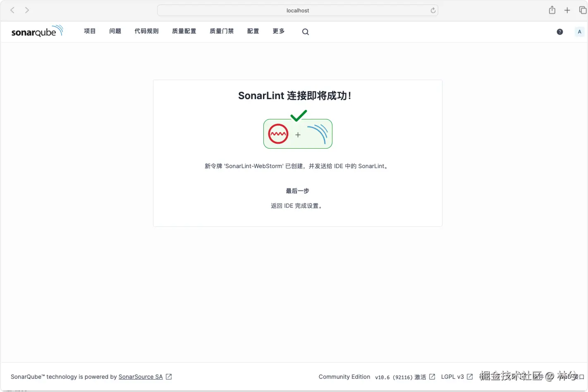Open the user avatar A menu

coord(579,32)
